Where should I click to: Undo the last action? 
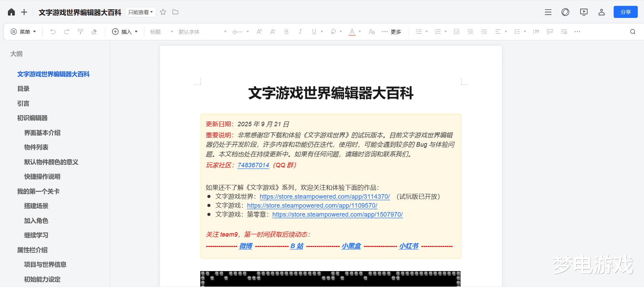53,32
